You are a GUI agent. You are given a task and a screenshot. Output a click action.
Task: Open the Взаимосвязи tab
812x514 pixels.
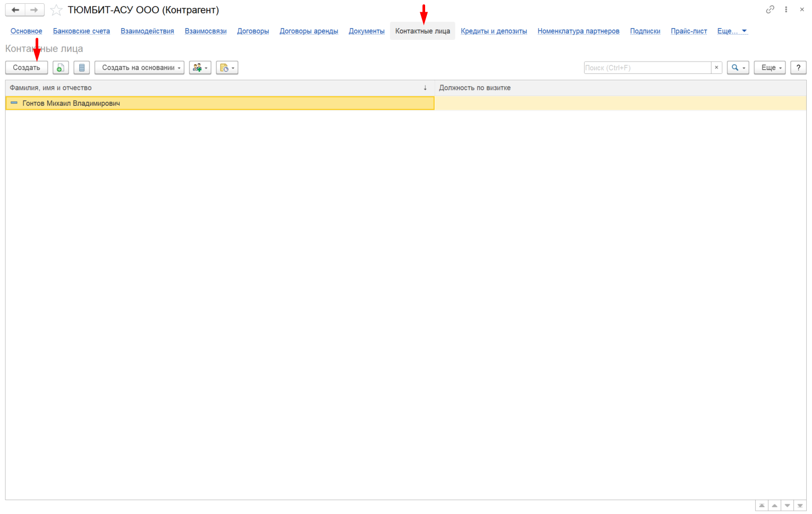(206, 31)
